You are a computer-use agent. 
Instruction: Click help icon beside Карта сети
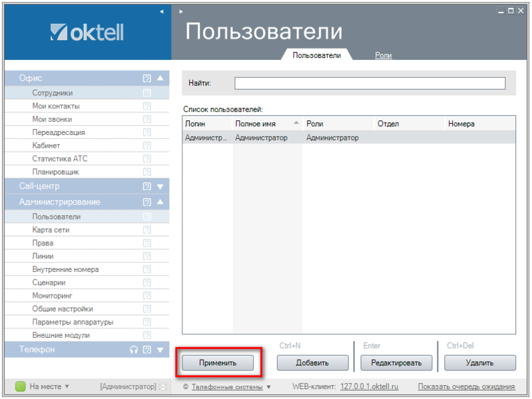pos(147,230)
